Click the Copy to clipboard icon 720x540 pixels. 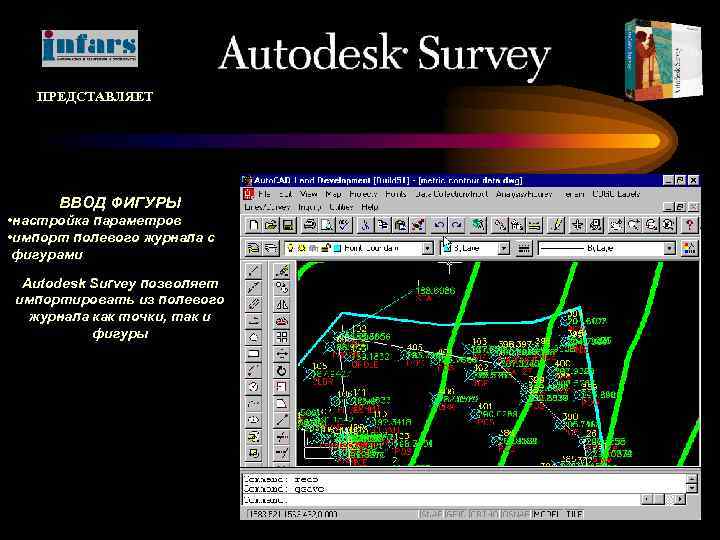(x=383, y=225)
